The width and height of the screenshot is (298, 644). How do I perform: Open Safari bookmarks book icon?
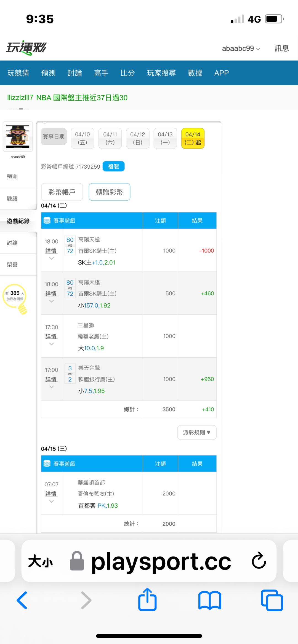click(210, 600)
